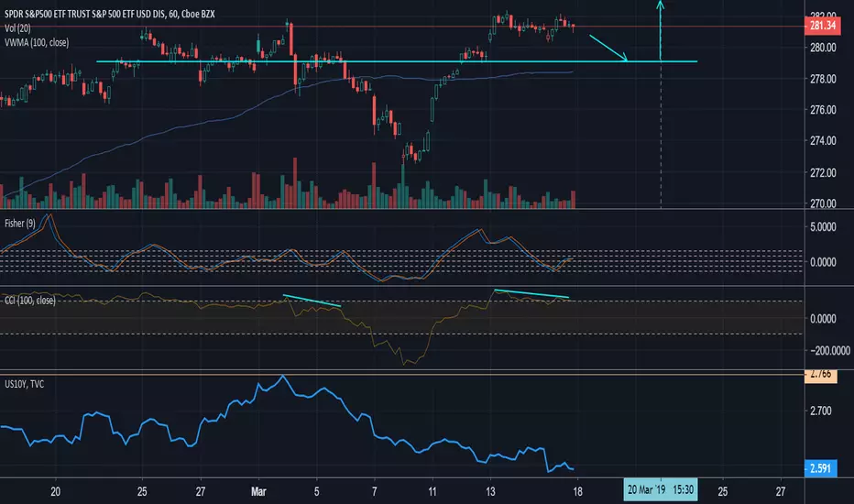This screenshot has width=854, height=504.
Task: Select the cyan horizontal support line
Action: [x=397, y=61]
